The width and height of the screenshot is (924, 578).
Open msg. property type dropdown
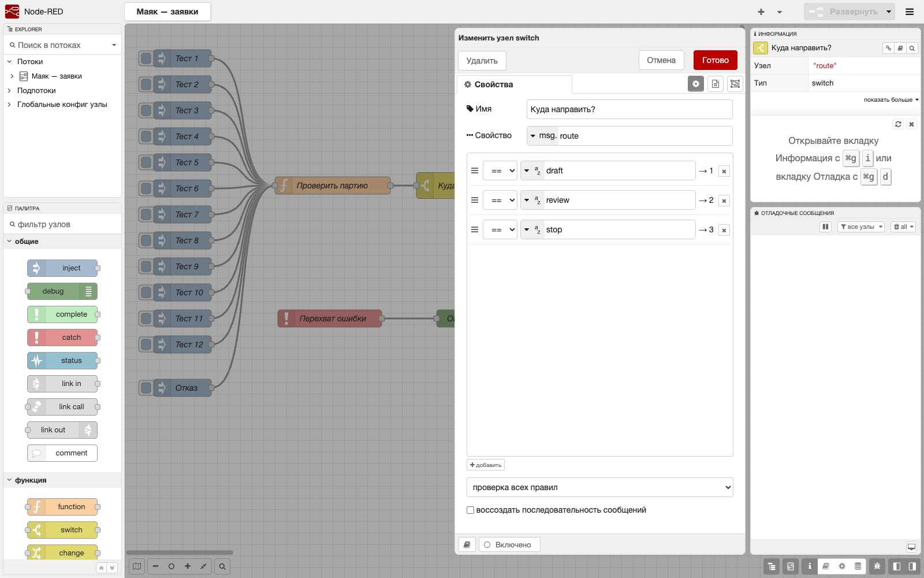click(543, 136)
